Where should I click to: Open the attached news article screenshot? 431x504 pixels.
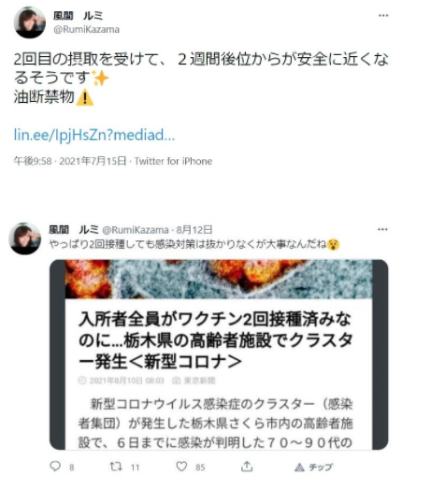tap(219, 354)
